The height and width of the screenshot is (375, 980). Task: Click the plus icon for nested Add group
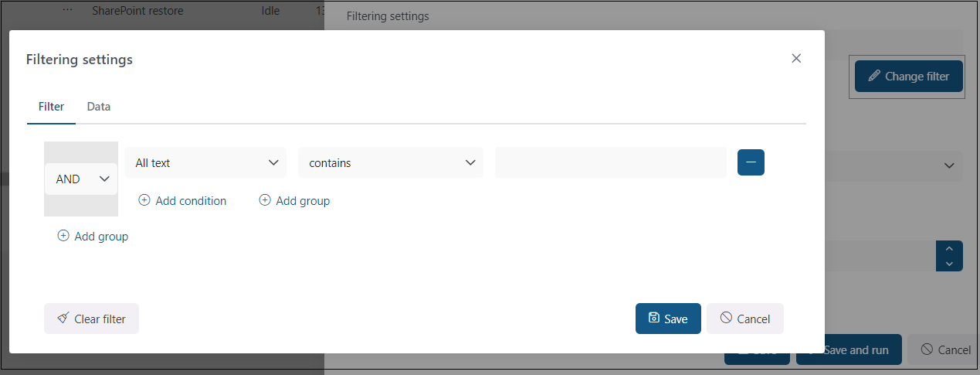(x=265, y=200)
